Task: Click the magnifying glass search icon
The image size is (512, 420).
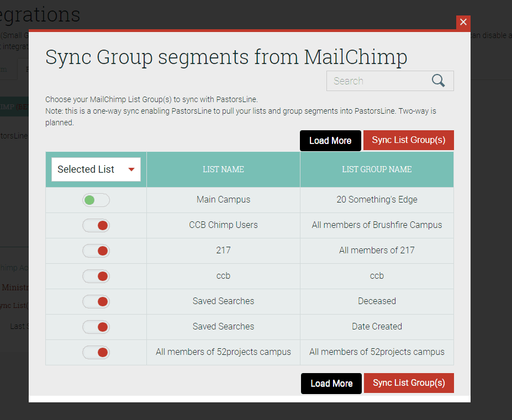Action: 438,81
